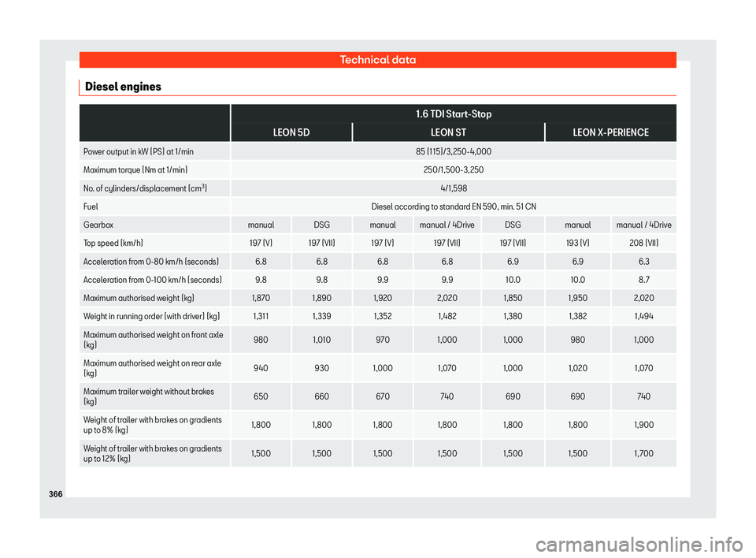Select the "Maximum torque (Nm at 1/min)" row label
Viewport: 756px width, 558px height.
pos(135,170)
